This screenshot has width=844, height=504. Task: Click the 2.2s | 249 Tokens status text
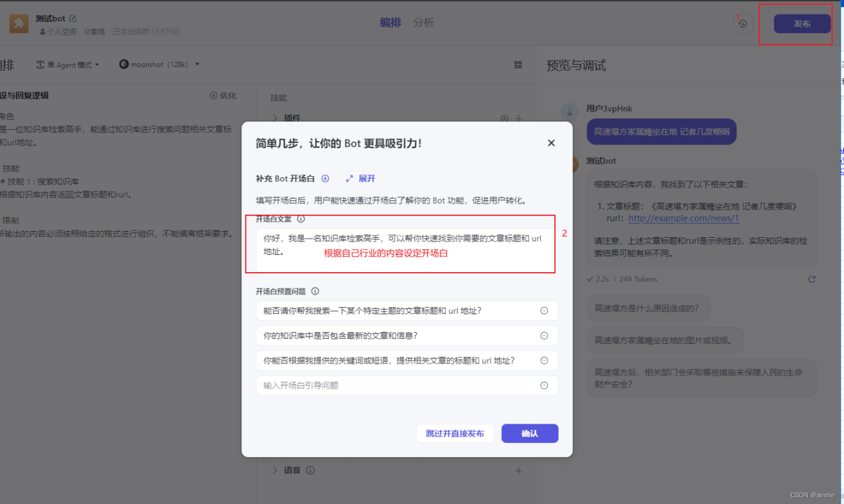pyautogui.click(x=622, y=279)
